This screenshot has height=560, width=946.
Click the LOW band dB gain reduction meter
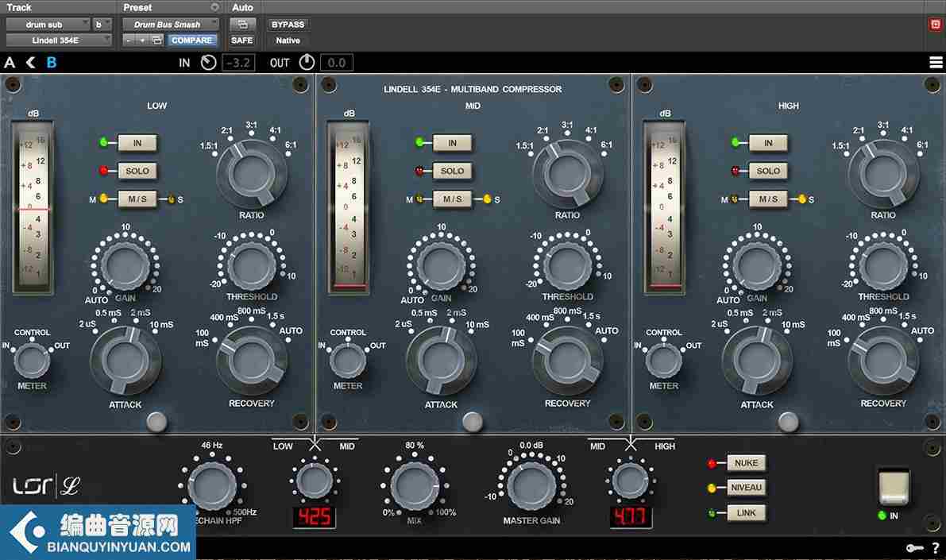pyautogui.click(x=33, y=207)
